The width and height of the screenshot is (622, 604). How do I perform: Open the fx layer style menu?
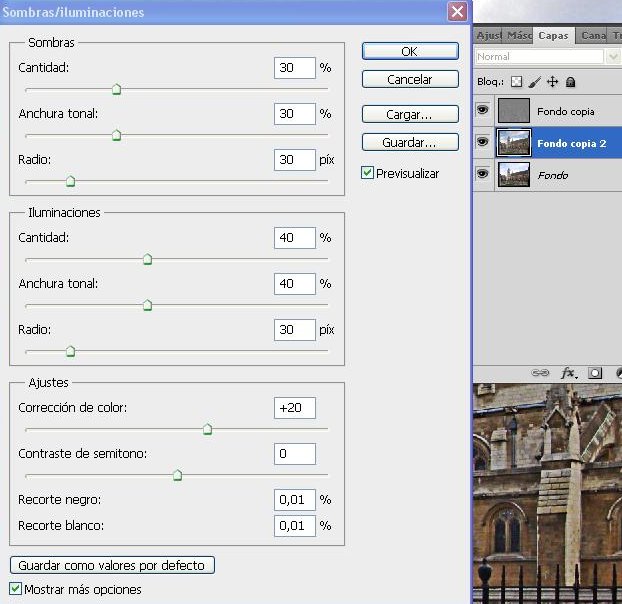(x=569, y=372)
